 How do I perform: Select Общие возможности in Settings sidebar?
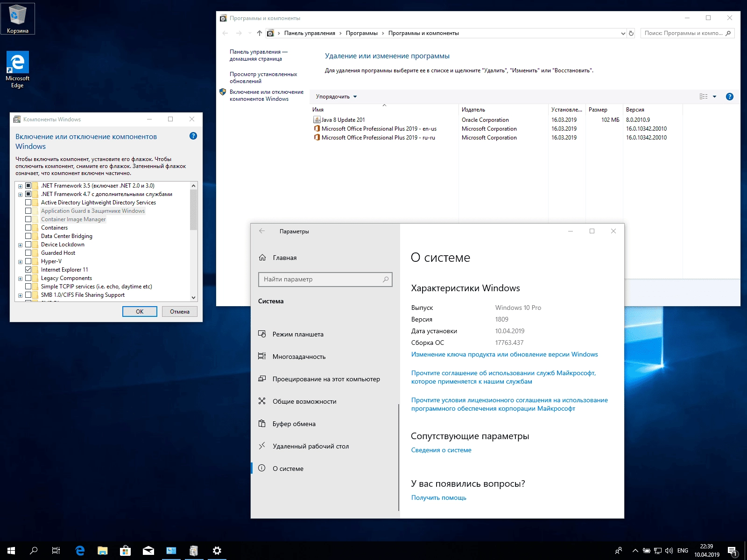(324, 401)
